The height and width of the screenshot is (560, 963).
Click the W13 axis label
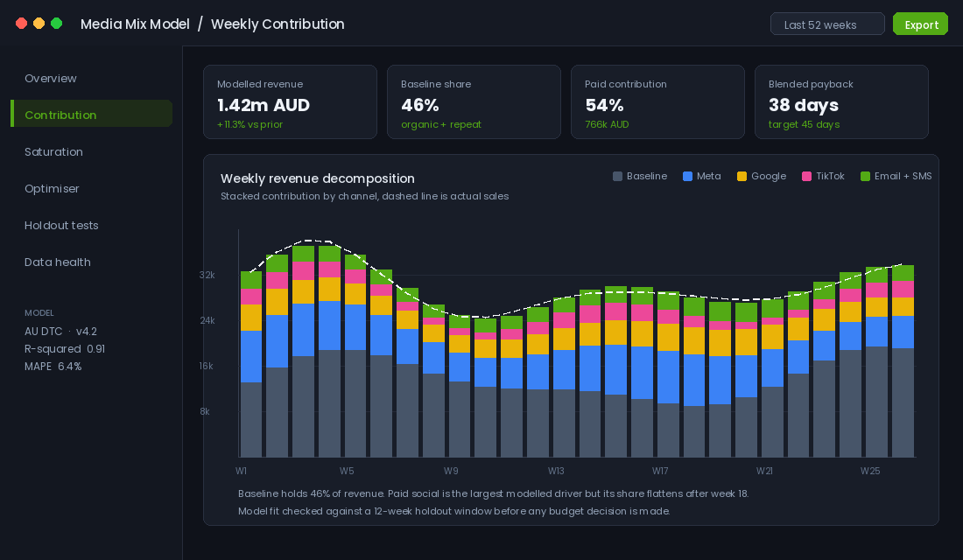pyautogui.click(x=556, y=471)
